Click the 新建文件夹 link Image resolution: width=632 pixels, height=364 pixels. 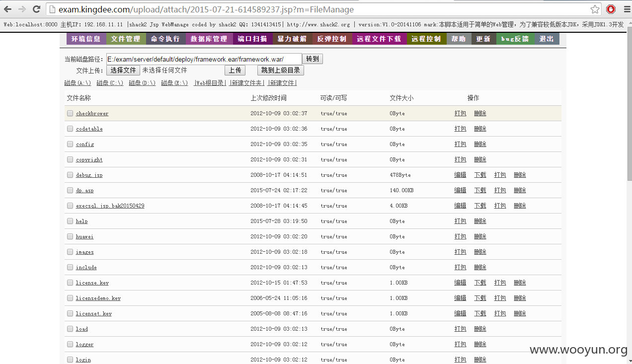(246, 83)
